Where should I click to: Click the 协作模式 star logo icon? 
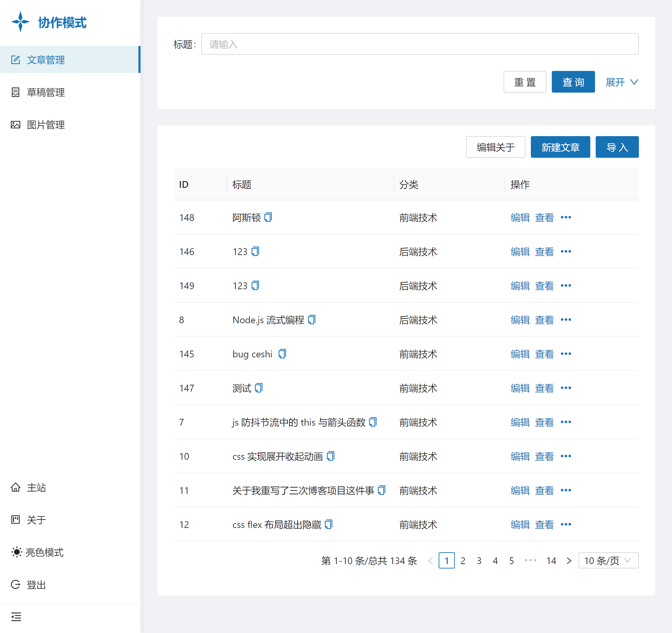tap(20, 22)
